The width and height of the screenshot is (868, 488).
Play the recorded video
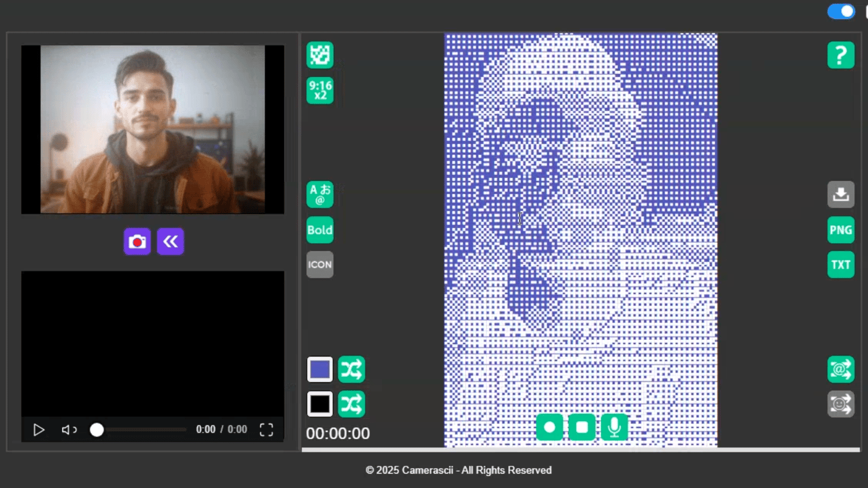click(39, 430)
